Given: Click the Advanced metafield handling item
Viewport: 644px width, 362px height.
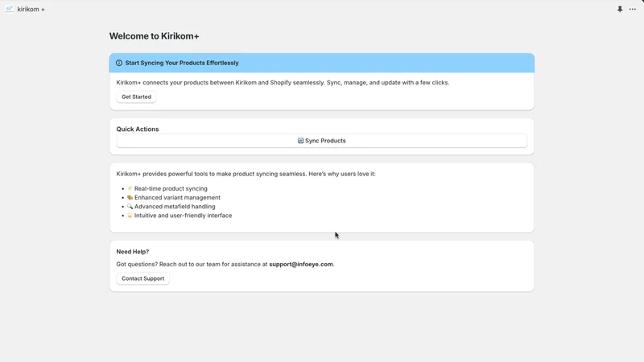Looking at the screenshot, I should pyautogui.click(x=175, y=207).
